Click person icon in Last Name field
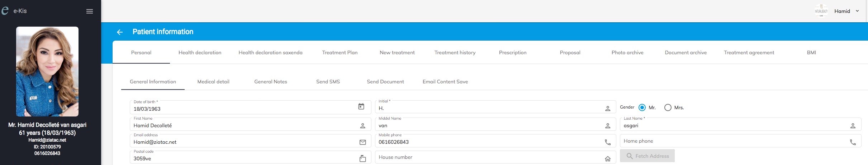Viewport: 868px width, 165px height. (x=853, y=126)
